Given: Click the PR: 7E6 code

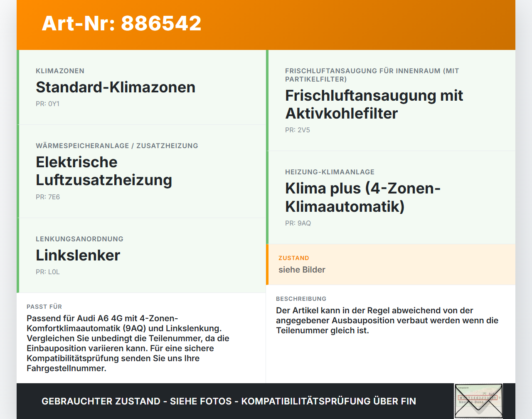Looking at the screenshot, I should click(x=48, y=197).
